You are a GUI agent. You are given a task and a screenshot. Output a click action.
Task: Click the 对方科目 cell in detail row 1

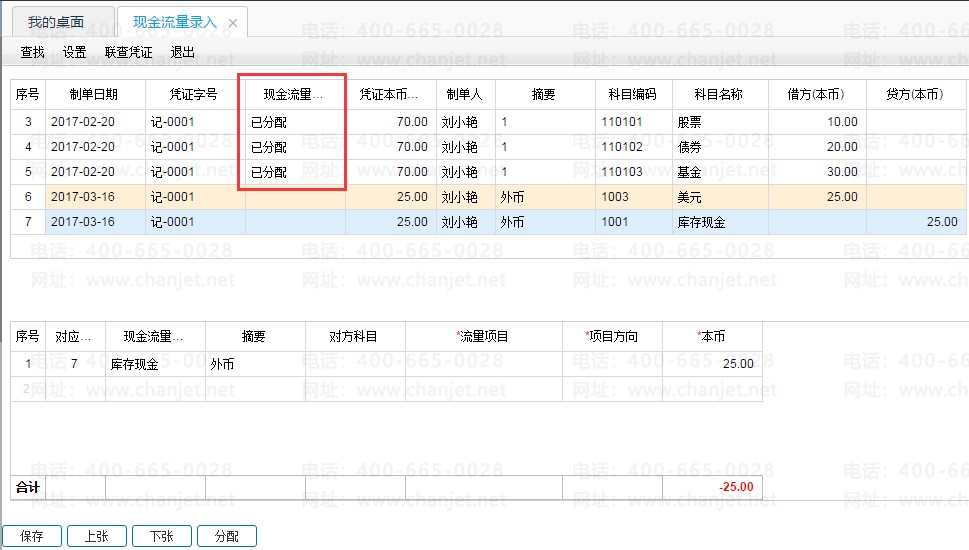click(x=354, y=364)
